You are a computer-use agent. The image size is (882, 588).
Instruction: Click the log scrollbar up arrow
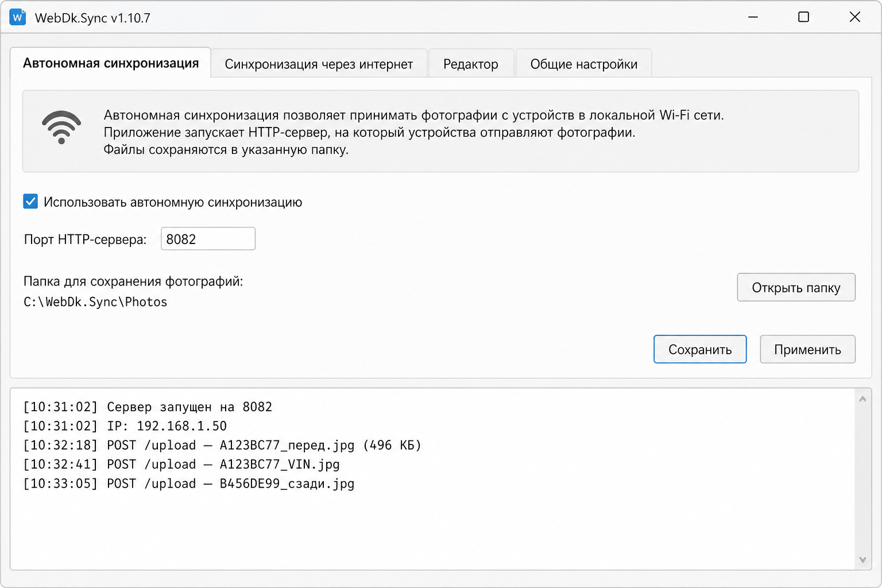[x=862, y=399]
